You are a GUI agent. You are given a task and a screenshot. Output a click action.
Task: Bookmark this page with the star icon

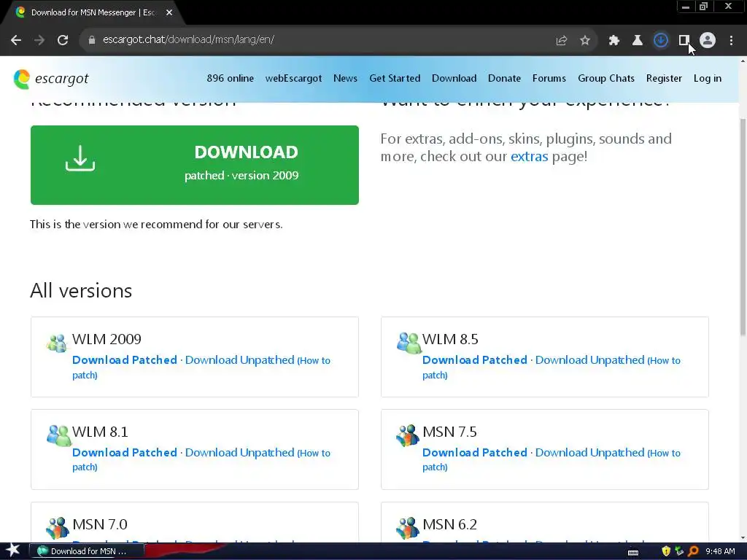pyautogui.click(x=585, y=41)
